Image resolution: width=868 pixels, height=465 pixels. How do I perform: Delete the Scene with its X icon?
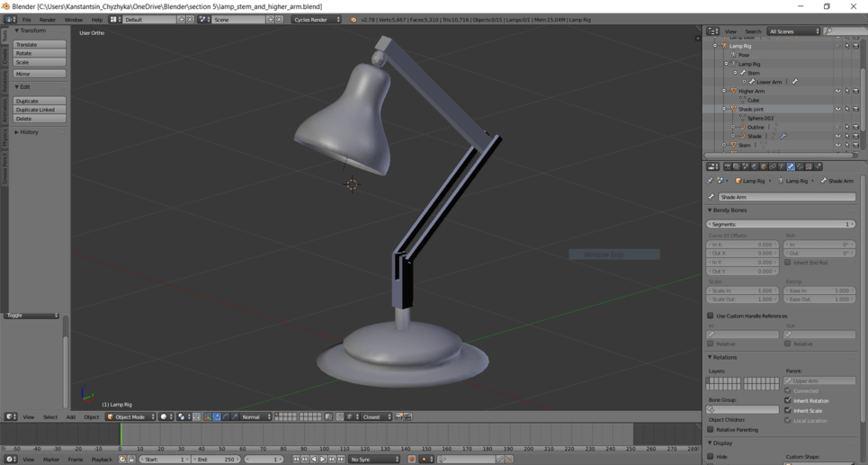[279, 20]
